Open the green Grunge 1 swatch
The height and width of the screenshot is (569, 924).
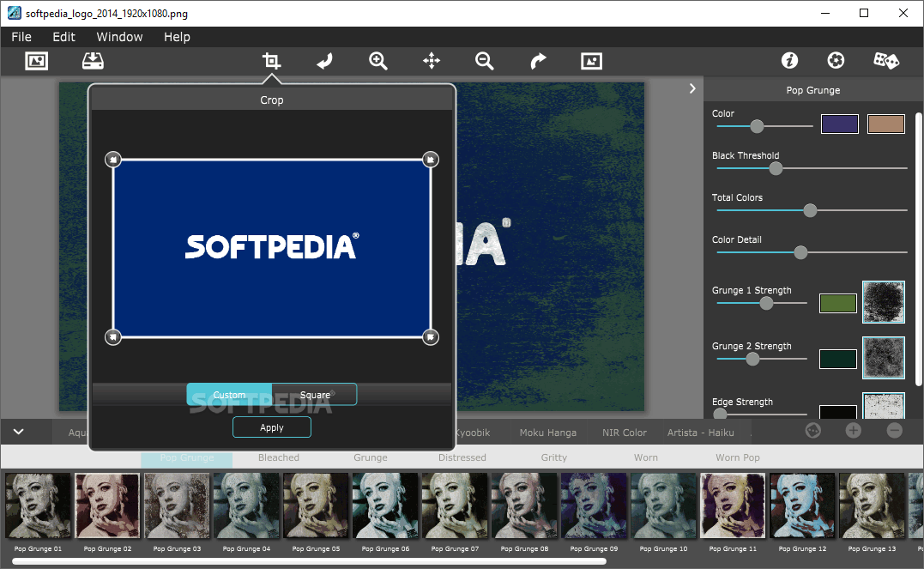[838, 303]
